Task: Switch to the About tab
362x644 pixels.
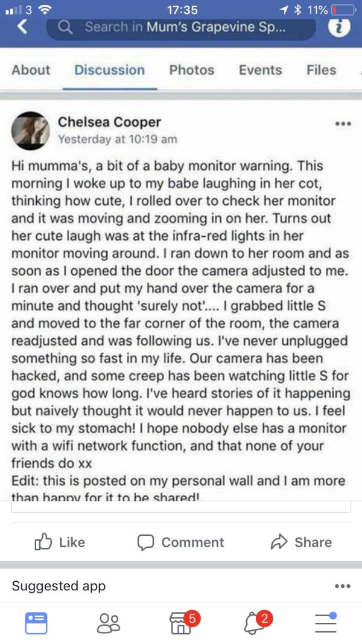Action: pyautogui.click(x=31, y=70)
